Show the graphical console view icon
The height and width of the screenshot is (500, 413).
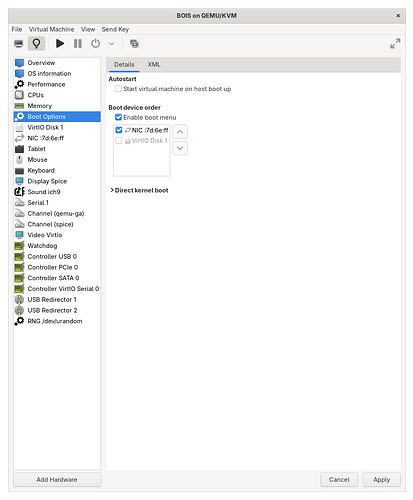coord(19,44)
